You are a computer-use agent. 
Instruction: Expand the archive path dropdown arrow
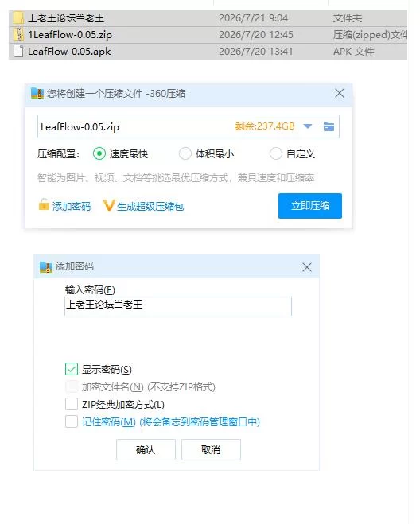308,126
